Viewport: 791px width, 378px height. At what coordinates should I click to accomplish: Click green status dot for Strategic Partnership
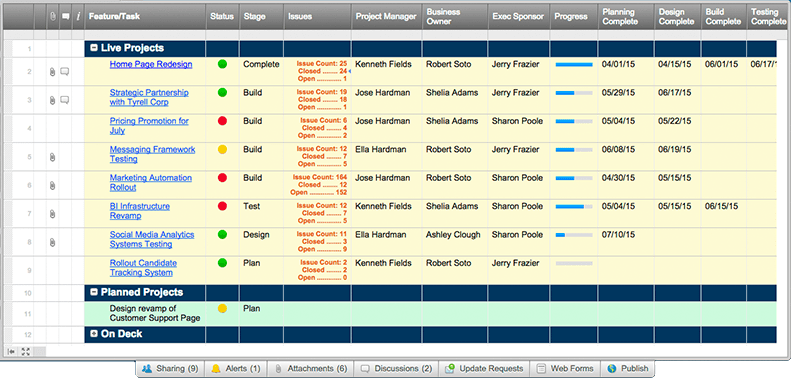tap(222, 92)
